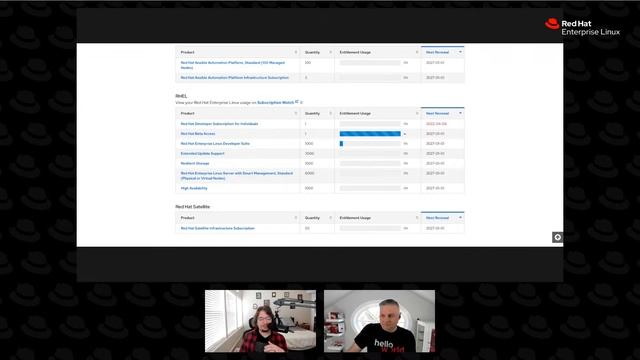This screenshot has height=360, width=640.
Task: Sort Product column in the RHEL table
Action: 296,113
